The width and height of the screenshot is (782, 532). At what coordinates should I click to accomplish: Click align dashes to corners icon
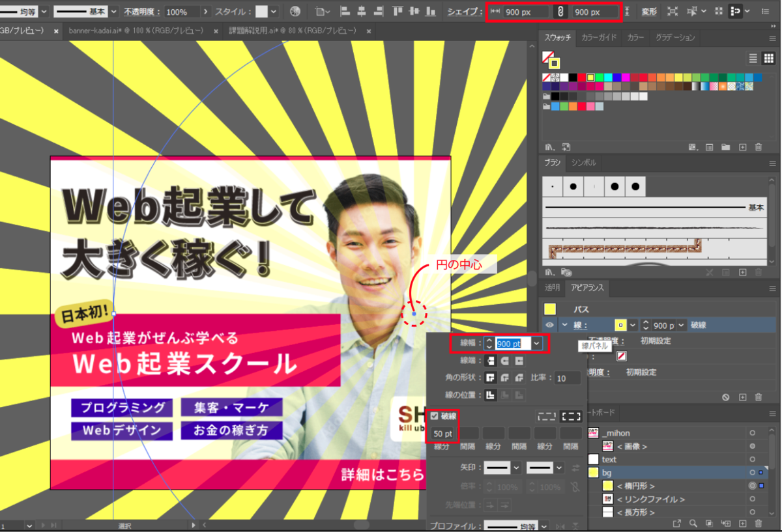(571, 415)
